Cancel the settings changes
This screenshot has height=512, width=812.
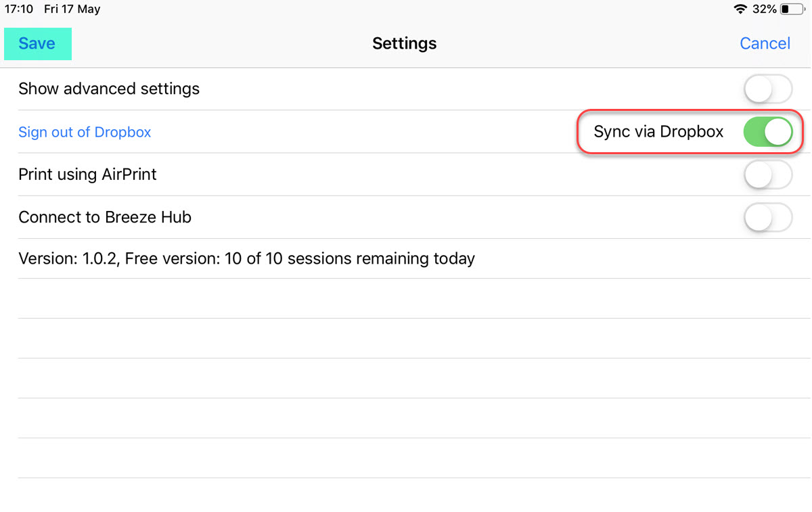[x=765, y=44]
